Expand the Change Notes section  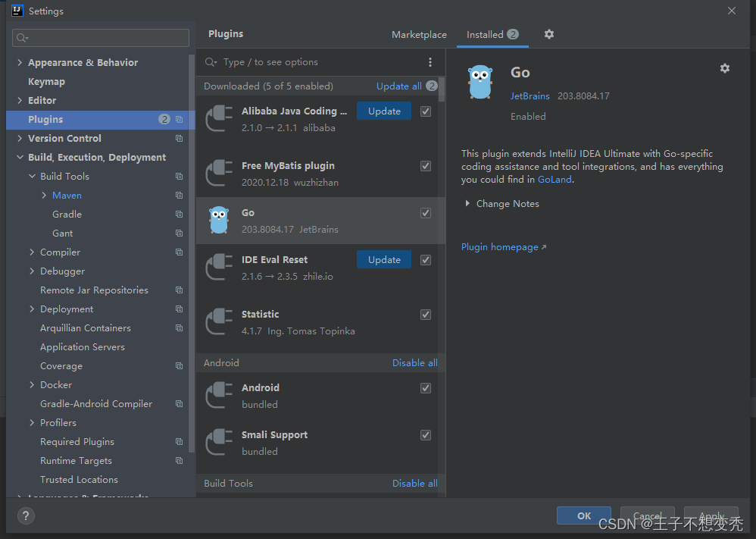coord(467,204)
